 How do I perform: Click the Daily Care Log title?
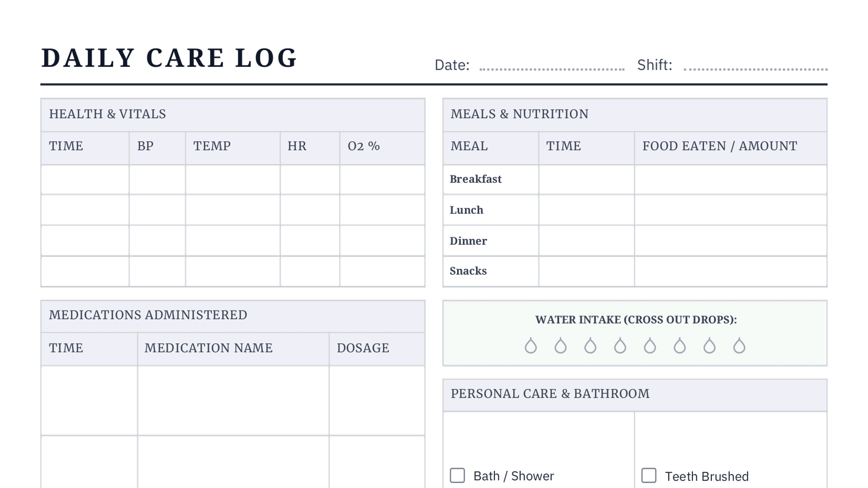pos(169,58)
